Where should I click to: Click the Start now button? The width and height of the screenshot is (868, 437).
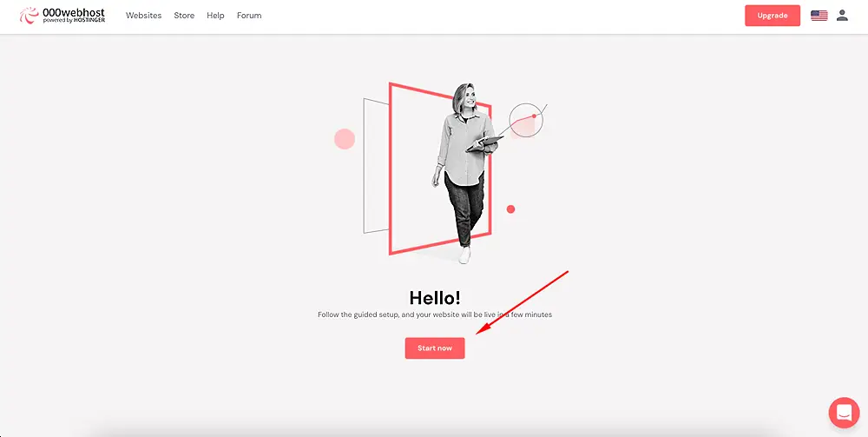[x=435, y=348]
